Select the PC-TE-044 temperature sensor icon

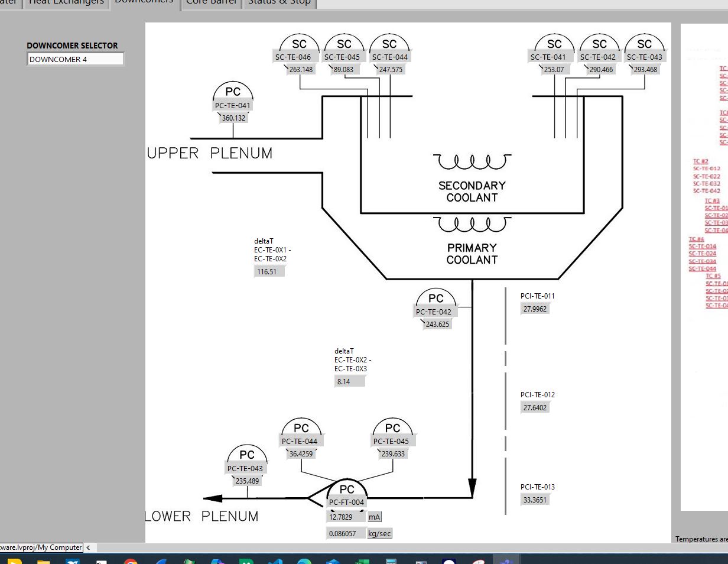pyautogui.click(x=301, y=429)
